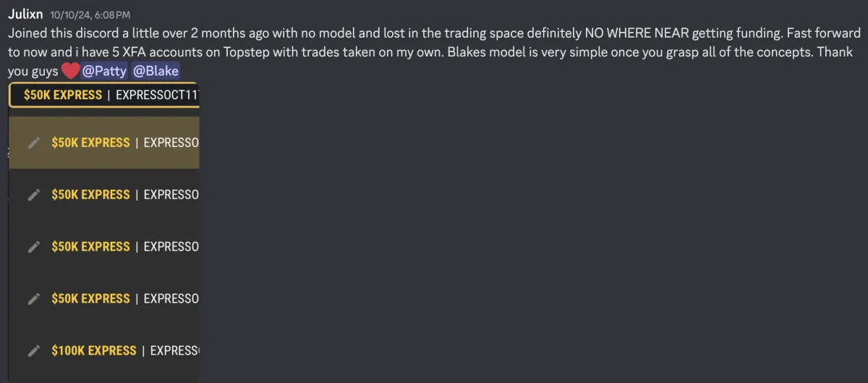Click the EXPRESSOCT11 account name in the dropdown header
This screenshot has width=868, height=383.
point(157,95)
